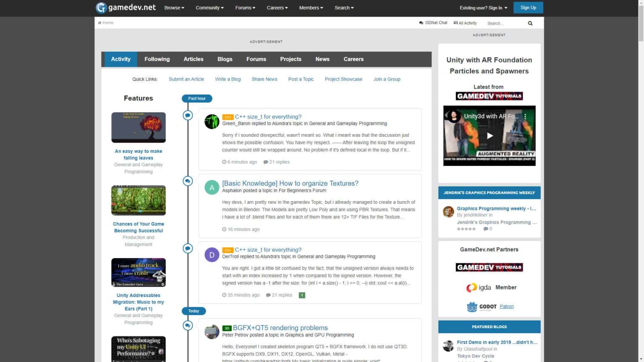Screen dimensions: 644x362
Task: Open video options three-dot menu
Action: [x=525, y=116]
